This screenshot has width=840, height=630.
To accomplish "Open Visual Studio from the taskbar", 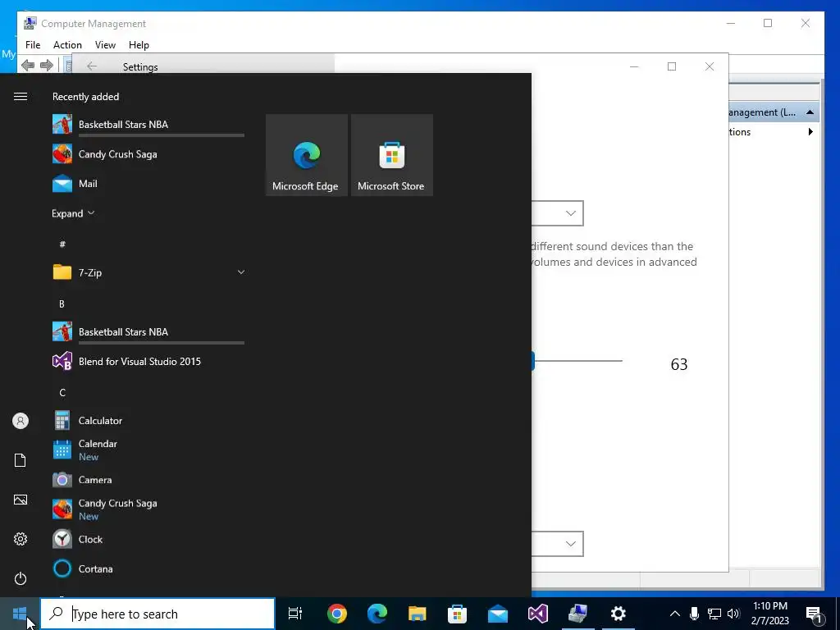I will point(538,614).
